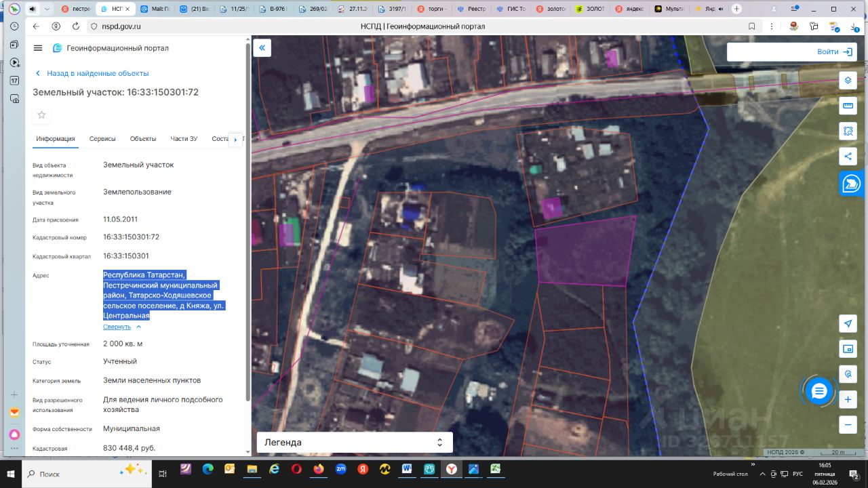The height and width of the screenshot is (488, 868).
Task: Activate the area selection tool
Action: pyautogui.click(x=847, y=131)
